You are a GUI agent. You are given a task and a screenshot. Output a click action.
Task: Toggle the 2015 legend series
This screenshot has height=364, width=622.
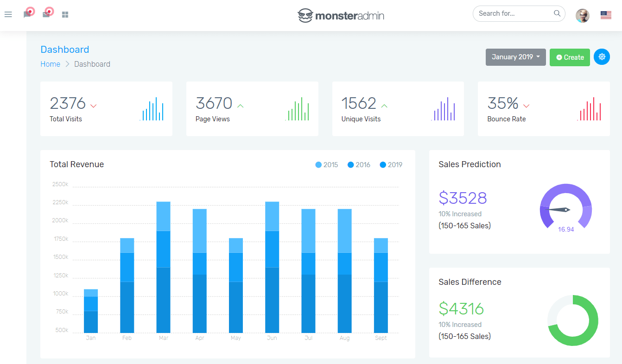click(x=327, y=165)
